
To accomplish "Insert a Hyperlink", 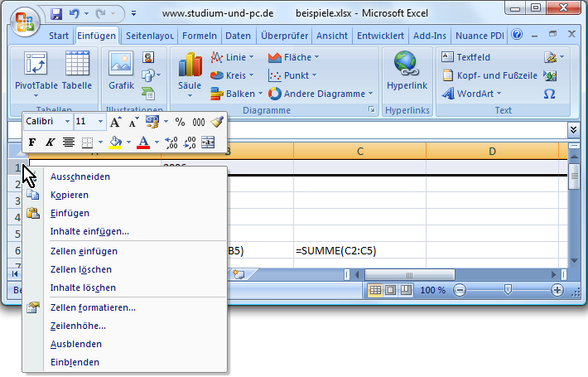I will point(407,71).
